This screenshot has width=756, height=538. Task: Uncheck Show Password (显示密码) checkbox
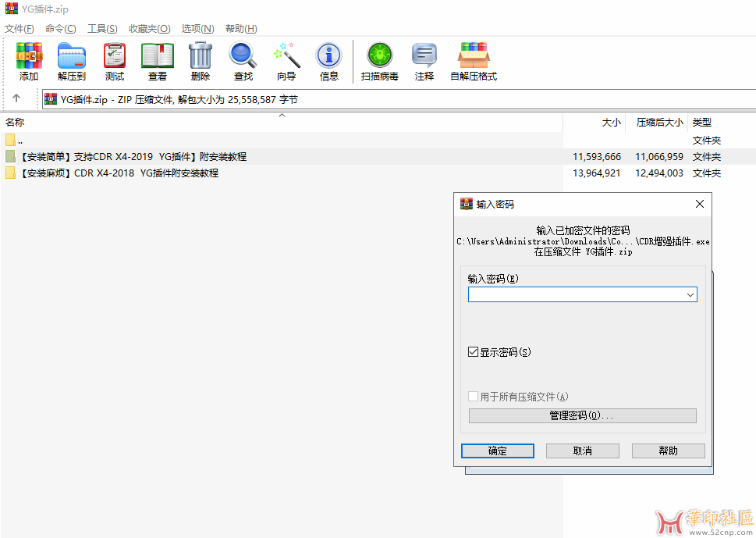[473, 351]
